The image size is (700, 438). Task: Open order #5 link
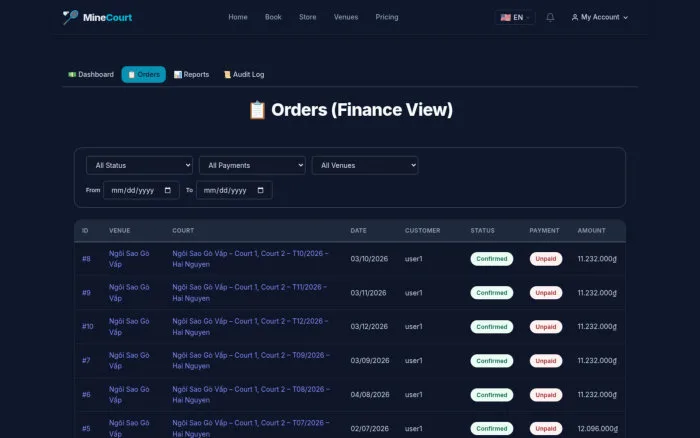[x=86, y=429]
